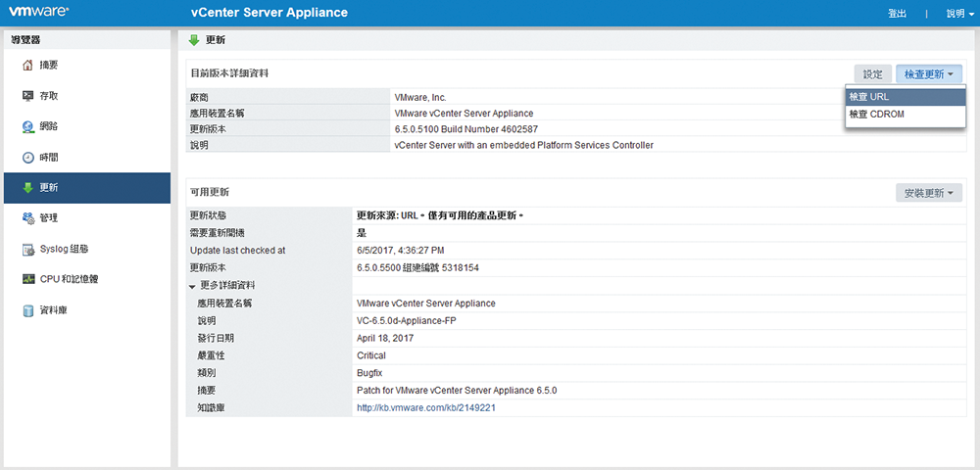980x470 pixels.
Task: Click the CPU 和記憶體 monitor icon
Action: [x=27, y=280]
